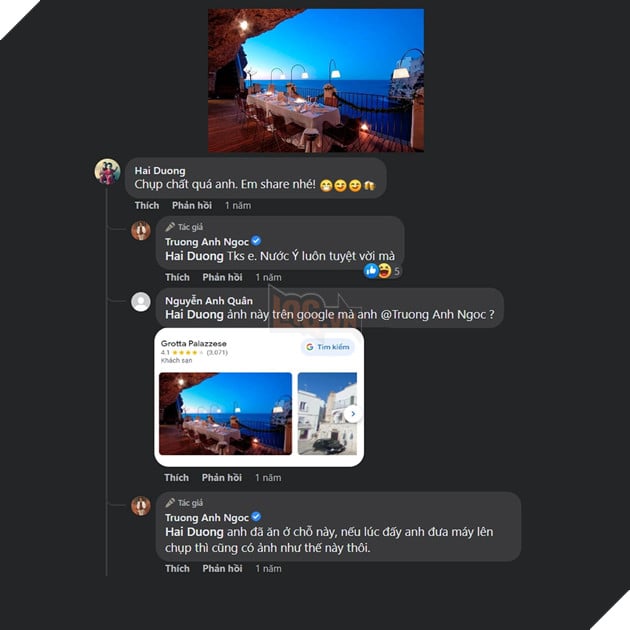The image size is (630, 630).
Task: Like Nguyễn Anh Quân's comment
Action: [x=176, y=477]
